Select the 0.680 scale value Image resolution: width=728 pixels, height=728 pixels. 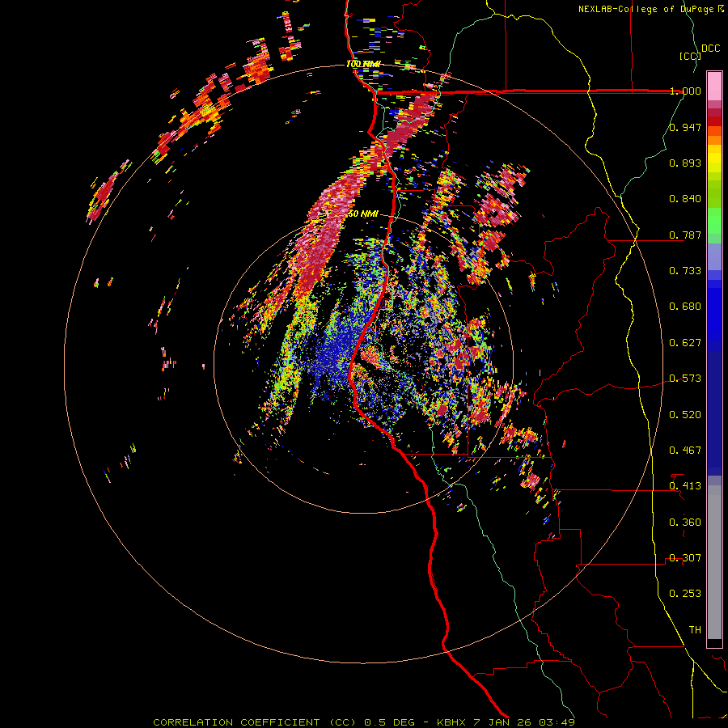(x=685, y=307)
